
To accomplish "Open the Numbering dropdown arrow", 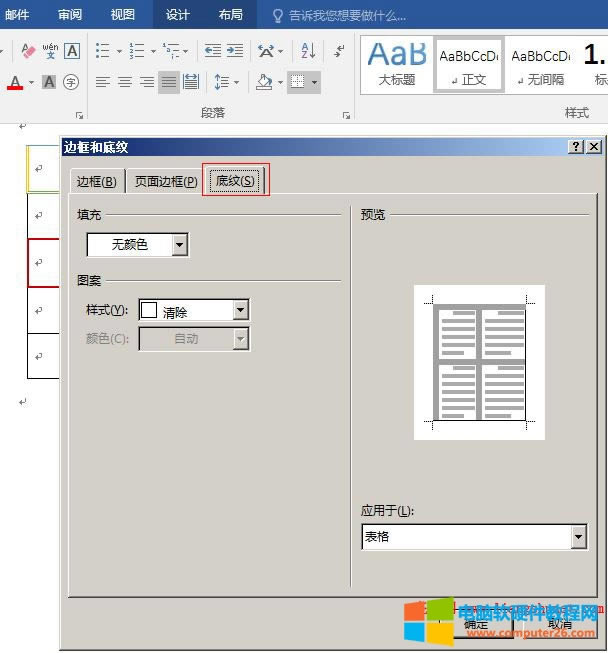I will point(153,51).
